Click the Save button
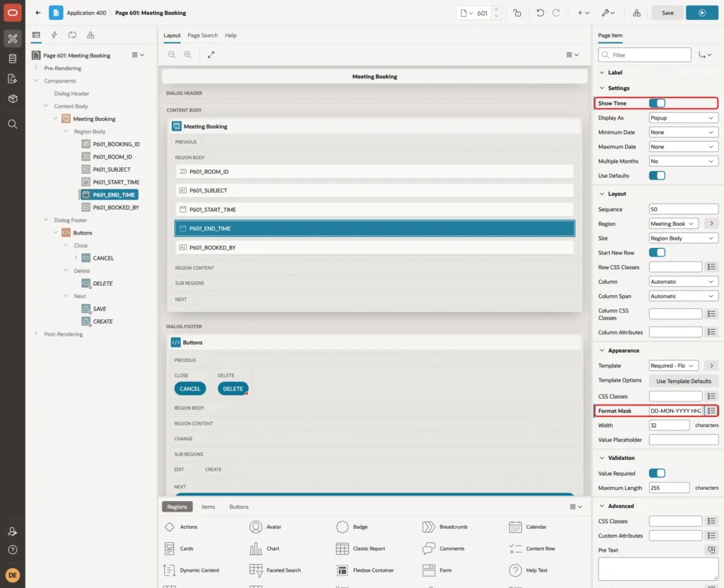Image resolution: width=724 pixels, height=588 pixels. pos(667,13)
